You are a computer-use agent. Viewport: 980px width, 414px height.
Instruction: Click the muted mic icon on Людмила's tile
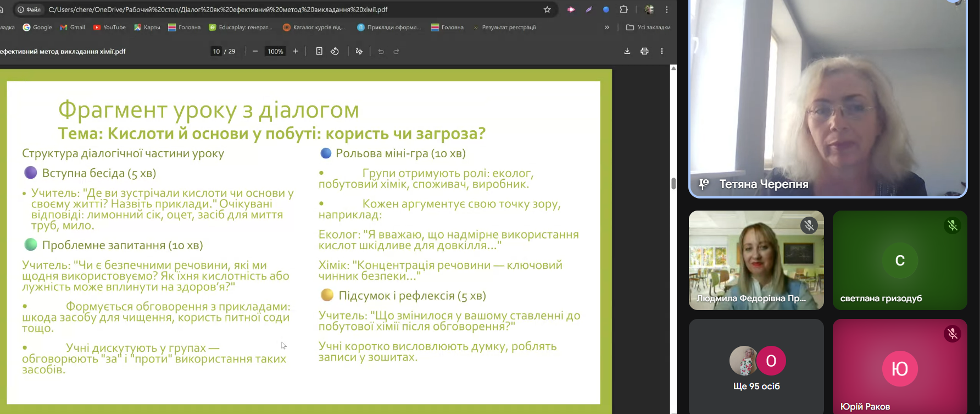point(809,225)
